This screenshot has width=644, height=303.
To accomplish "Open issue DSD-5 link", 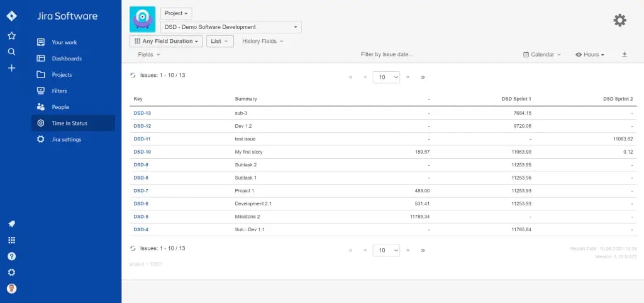I will [141, 217].
